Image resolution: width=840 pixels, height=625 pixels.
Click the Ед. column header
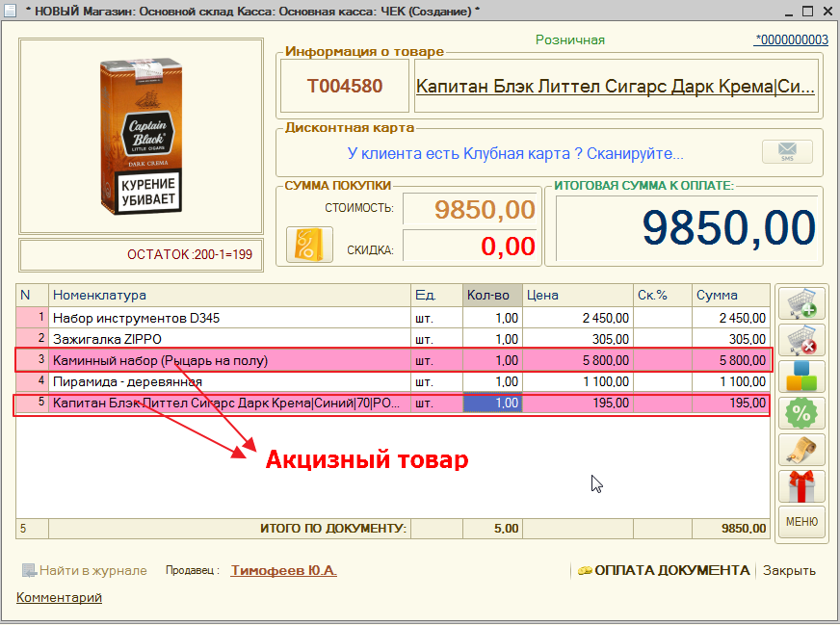436,295
